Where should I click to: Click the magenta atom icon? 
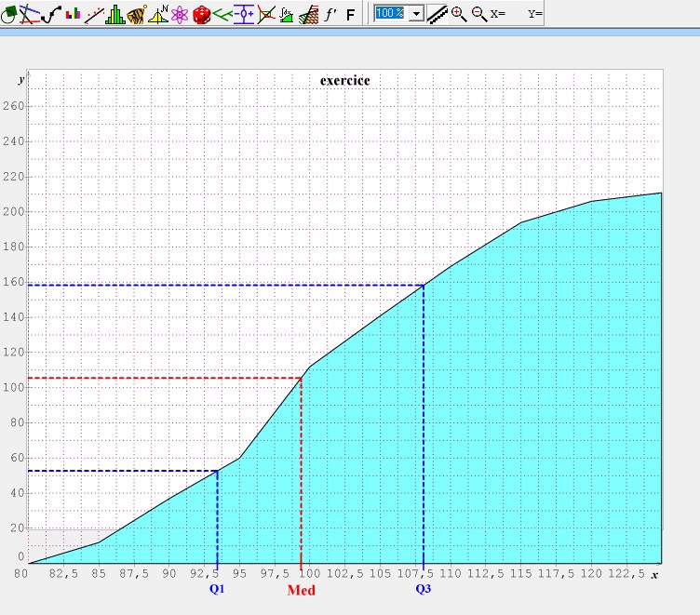[180, 15]
